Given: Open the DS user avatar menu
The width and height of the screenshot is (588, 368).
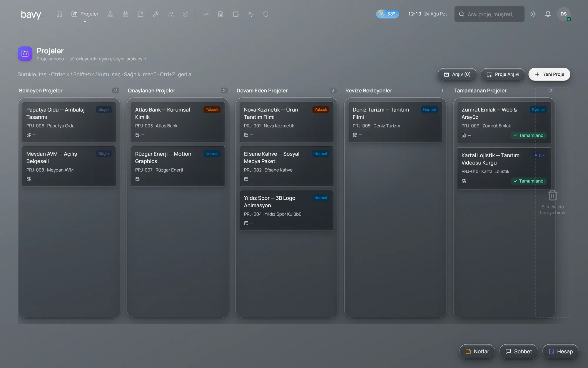Looking at the screenshot, I should 564,14.
